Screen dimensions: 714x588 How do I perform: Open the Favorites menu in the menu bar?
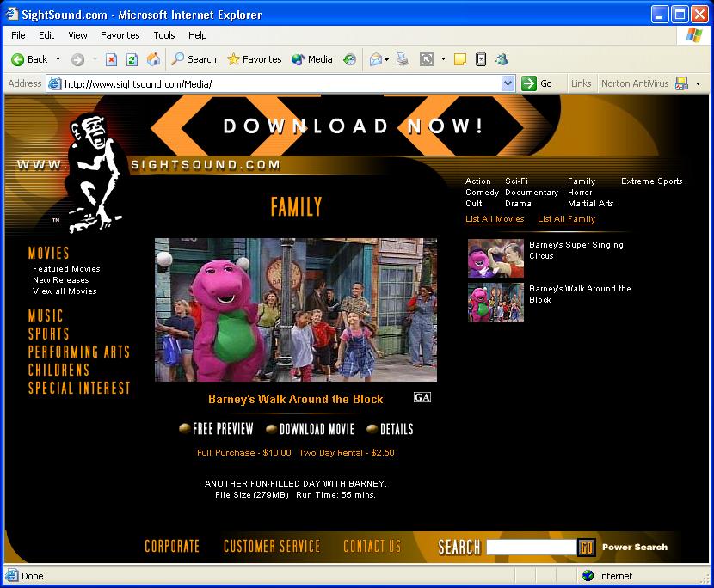tap(120, 35)
